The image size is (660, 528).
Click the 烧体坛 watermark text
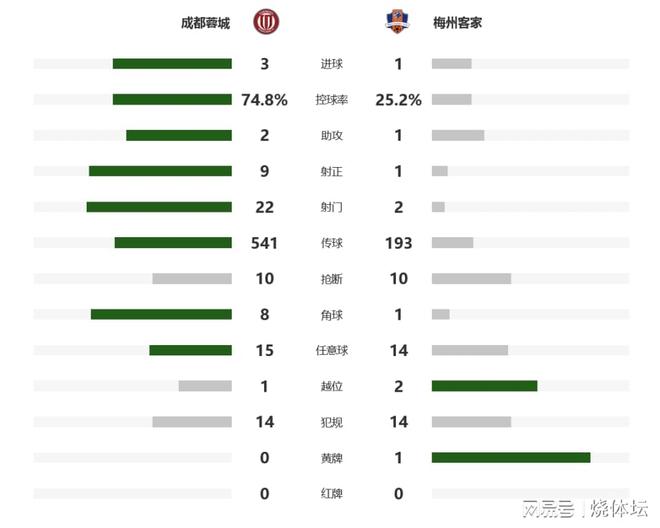pos(619,509)
